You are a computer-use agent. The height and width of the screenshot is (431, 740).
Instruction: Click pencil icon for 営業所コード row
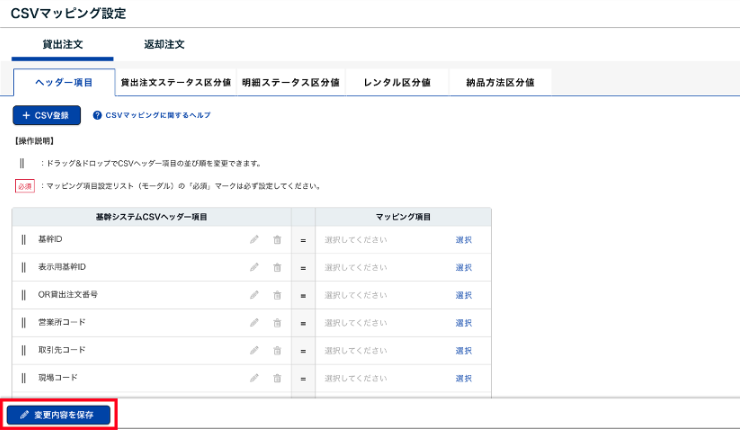click(255, 323)
